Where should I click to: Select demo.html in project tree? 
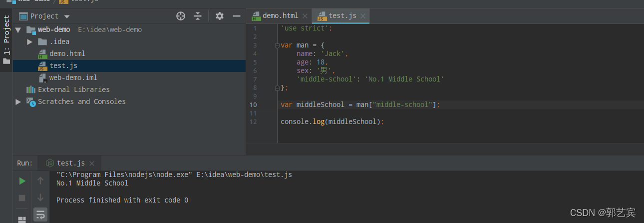[67, 53]
